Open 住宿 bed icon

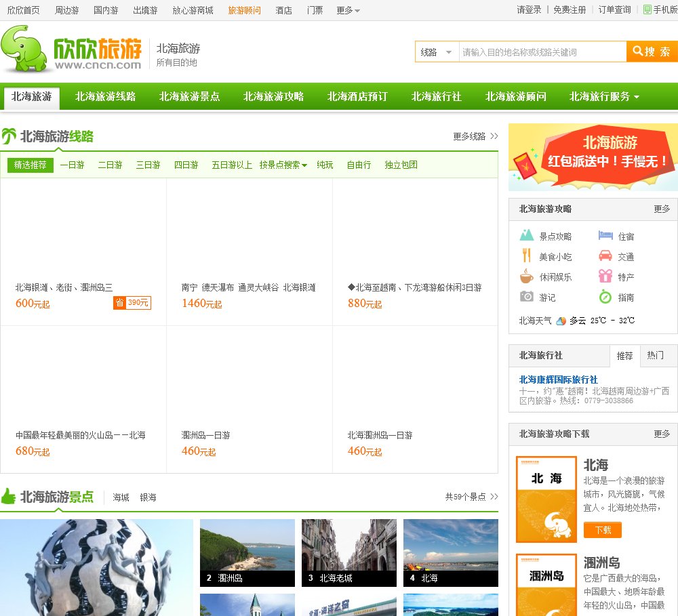605,235
